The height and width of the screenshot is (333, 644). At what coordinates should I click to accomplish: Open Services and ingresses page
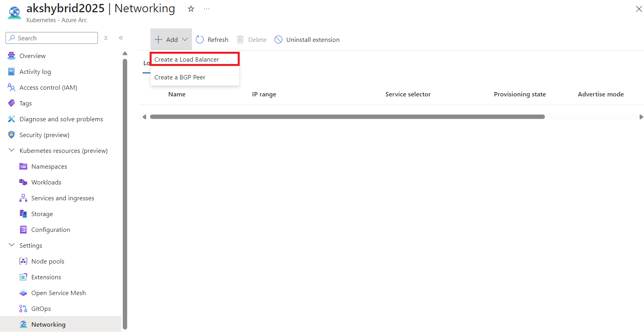point(63,198)
